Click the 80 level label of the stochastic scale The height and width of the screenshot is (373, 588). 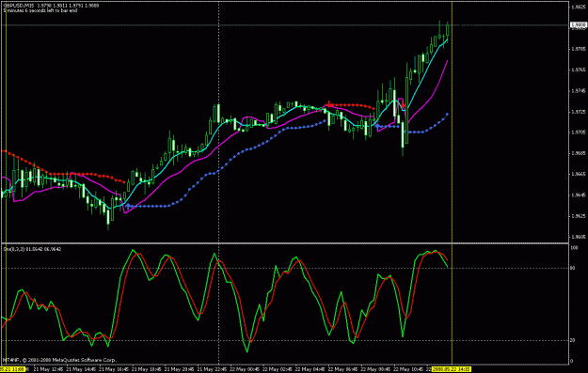[572, 268]
